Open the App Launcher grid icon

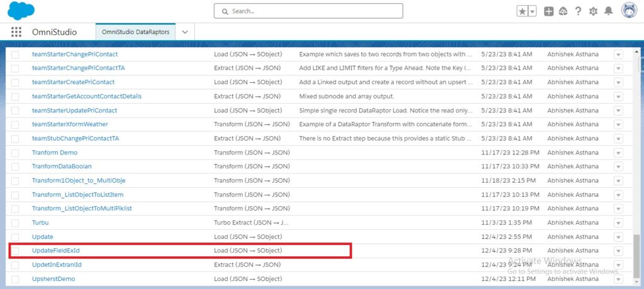coord(16,32)
